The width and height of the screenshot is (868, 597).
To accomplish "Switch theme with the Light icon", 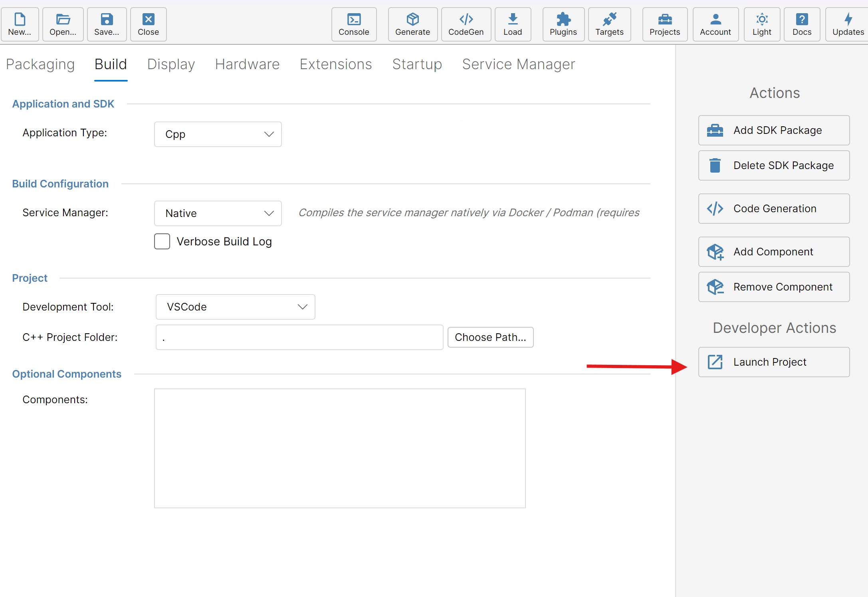I will point(762,24).
